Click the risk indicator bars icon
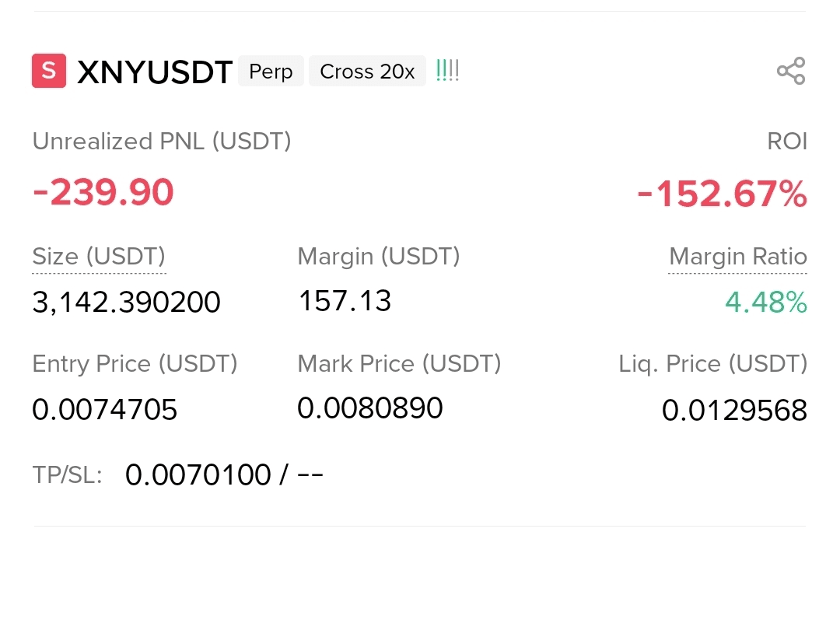 pyautogui.click(x=447, y=70)
